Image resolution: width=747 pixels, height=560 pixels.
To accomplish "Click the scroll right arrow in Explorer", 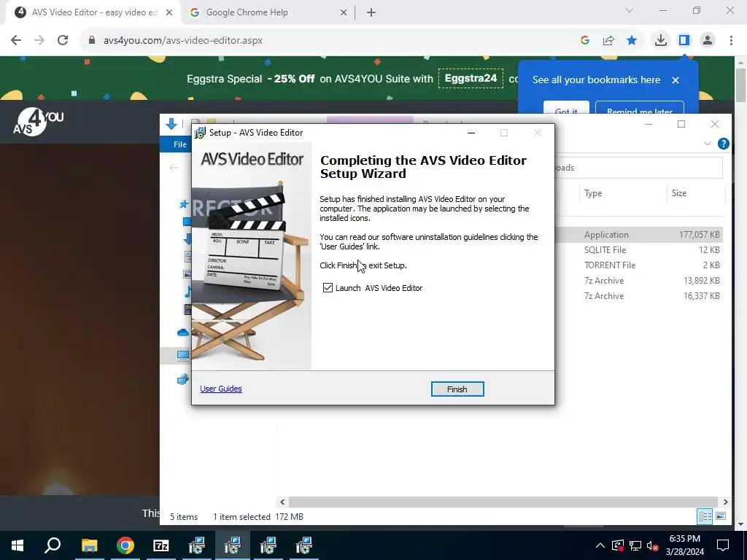I will tap(725, 502).
